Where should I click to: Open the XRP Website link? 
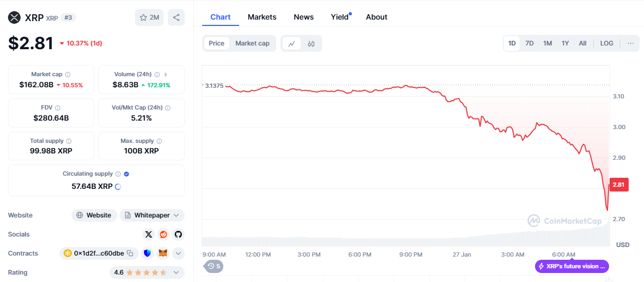(x=94, y=215)
